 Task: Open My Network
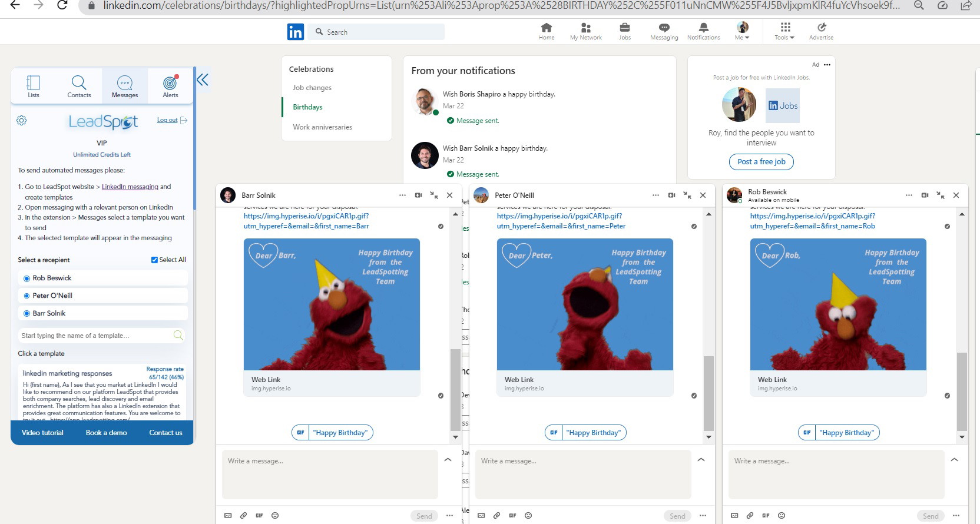(x=586, y=31)
